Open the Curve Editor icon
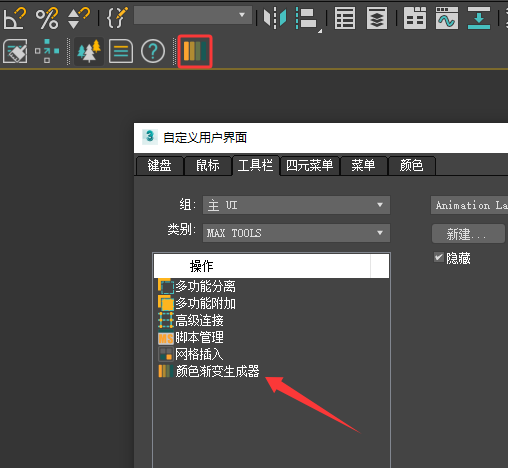Image resolution: width=508 pixels, height=468 pixels. pos(447,18)
